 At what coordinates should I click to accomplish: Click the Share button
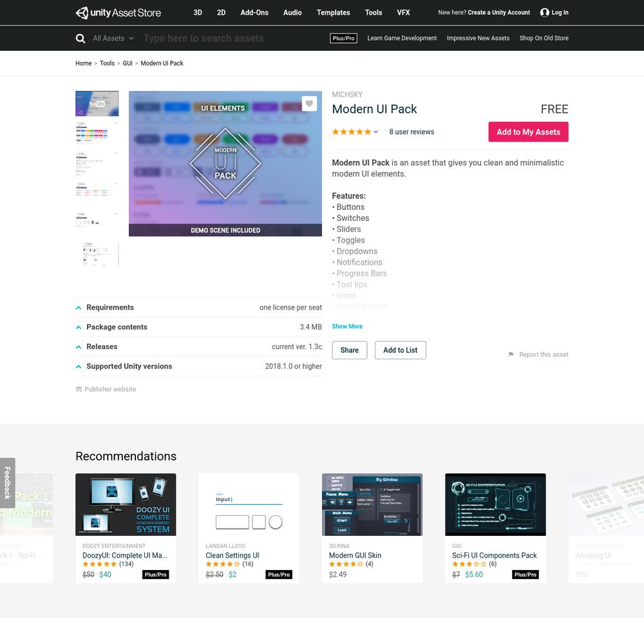350,350
